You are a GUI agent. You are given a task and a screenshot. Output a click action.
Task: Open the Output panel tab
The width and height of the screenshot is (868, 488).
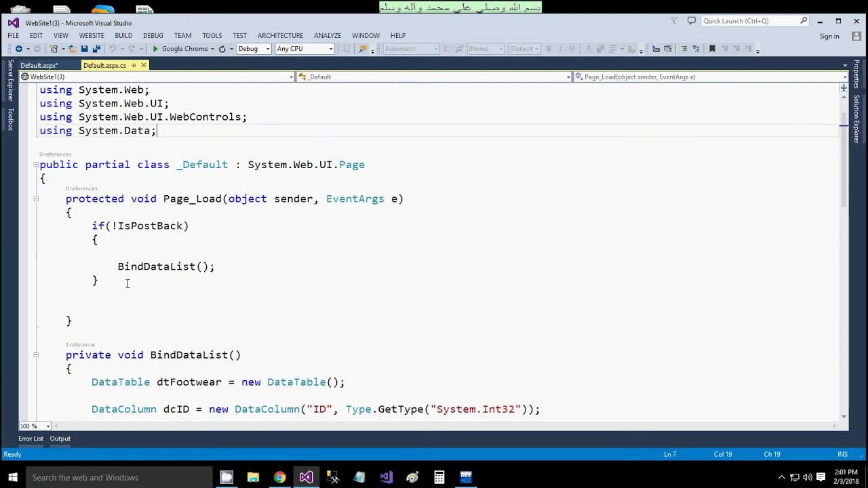pyautogui.click(x=60, y=439)
